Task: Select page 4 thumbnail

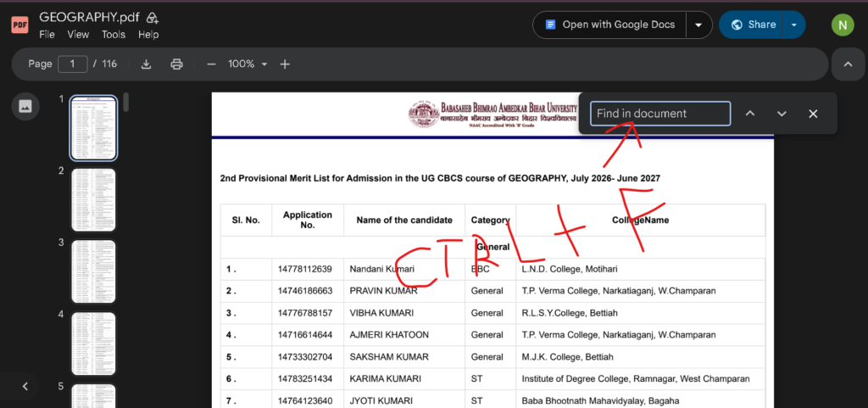Action: [x=93, y=344]
